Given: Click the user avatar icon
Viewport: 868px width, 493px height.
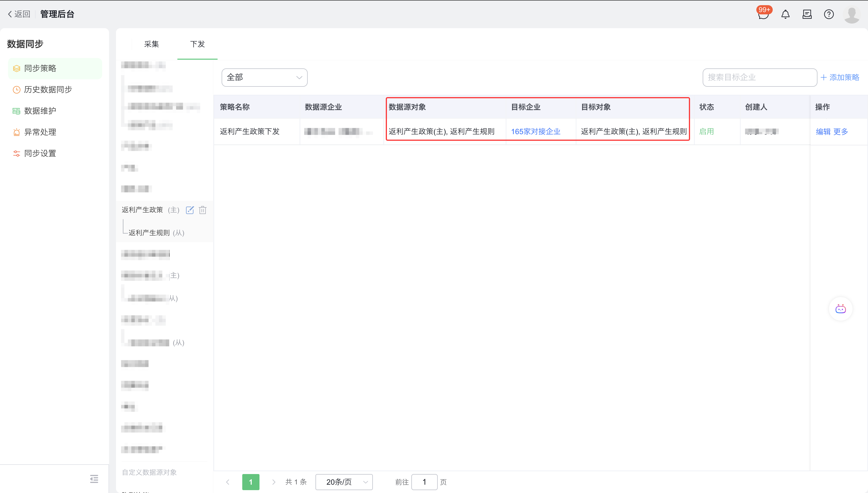Looking at the screenshot, I should (x=851, y=14).
